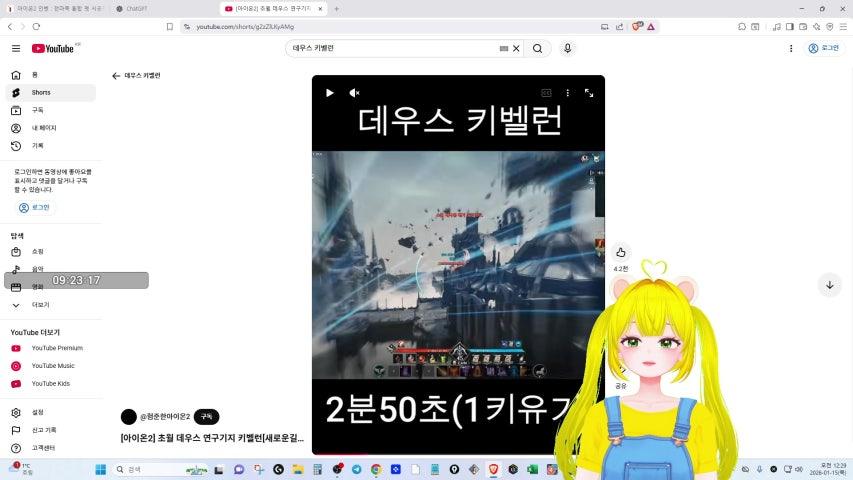
Task: Open 신고 기록 report history in sidebar
Action: pyautogui.click(x=51, y=430)
